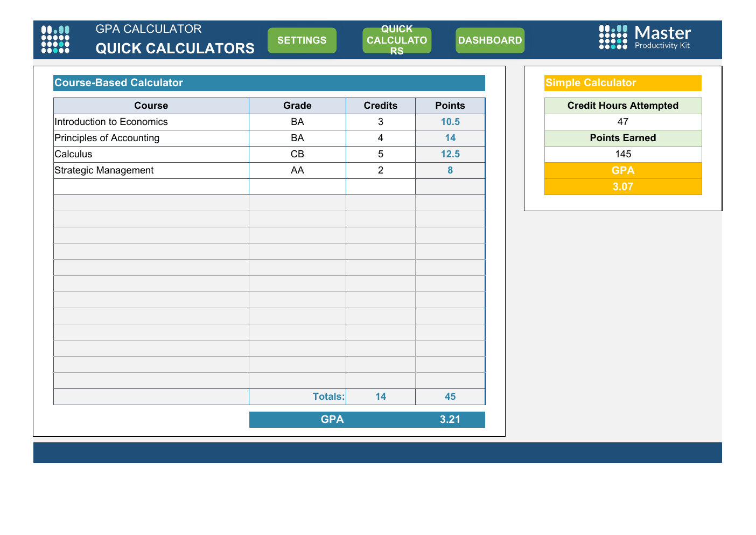Click the Credits column header
This screenshot has width=756, height=535.
pyautogui.click(x=381, y=106)
